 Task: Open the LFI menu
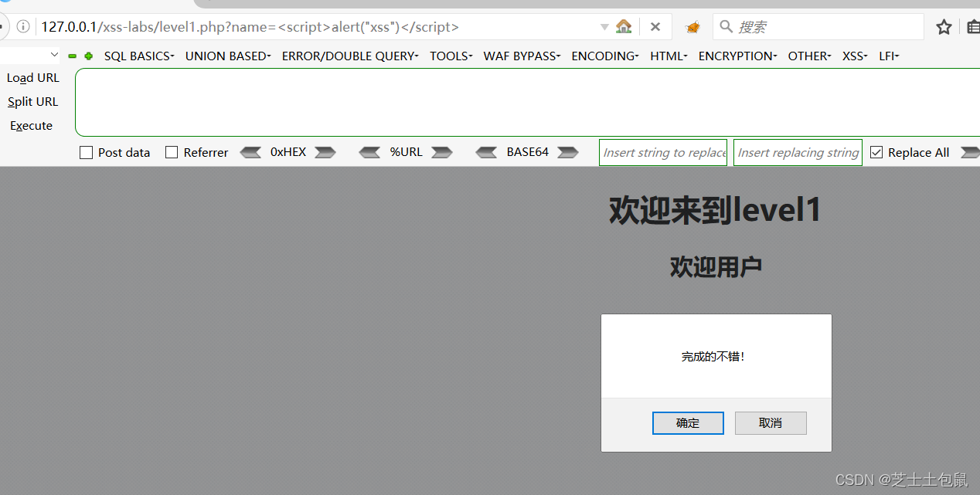click(889, 56)
